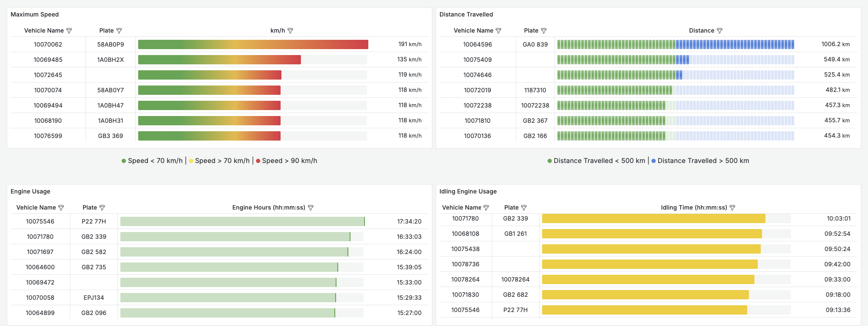Filter Vehicle Name in Engine Usage table
The width and height of the screenshot is (868, 326).
(x=61, y=208)
